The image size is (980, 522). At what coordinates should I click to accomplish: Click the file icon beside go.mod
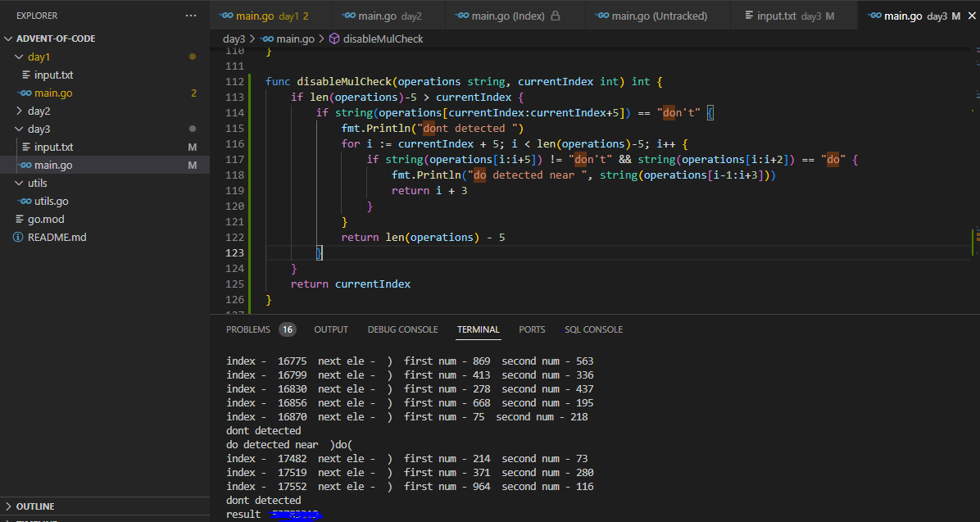(20, 220)
